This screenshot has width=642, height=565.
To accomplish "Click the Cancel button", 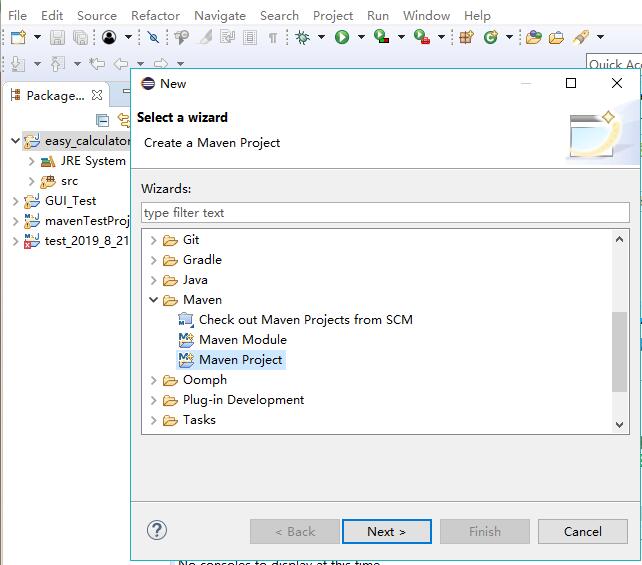I will [583, 531].
